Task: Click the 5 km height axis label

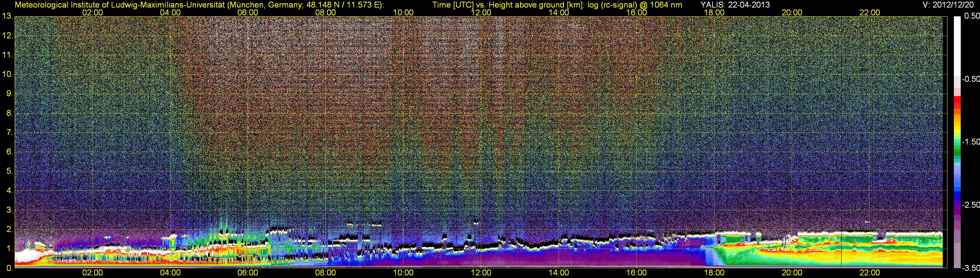Action: [x=9, y=171]
